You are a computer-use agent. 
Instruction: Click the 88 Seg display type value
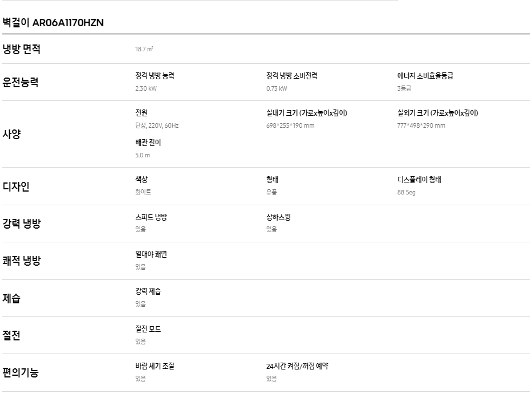click(406, 192)
